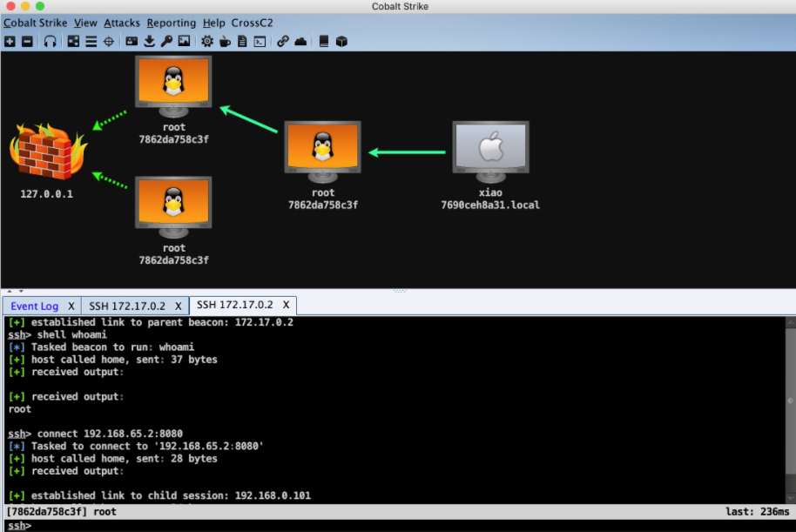Open Keystrokes view key icon
The image size is (796, 532).
(x=166, y=41)
